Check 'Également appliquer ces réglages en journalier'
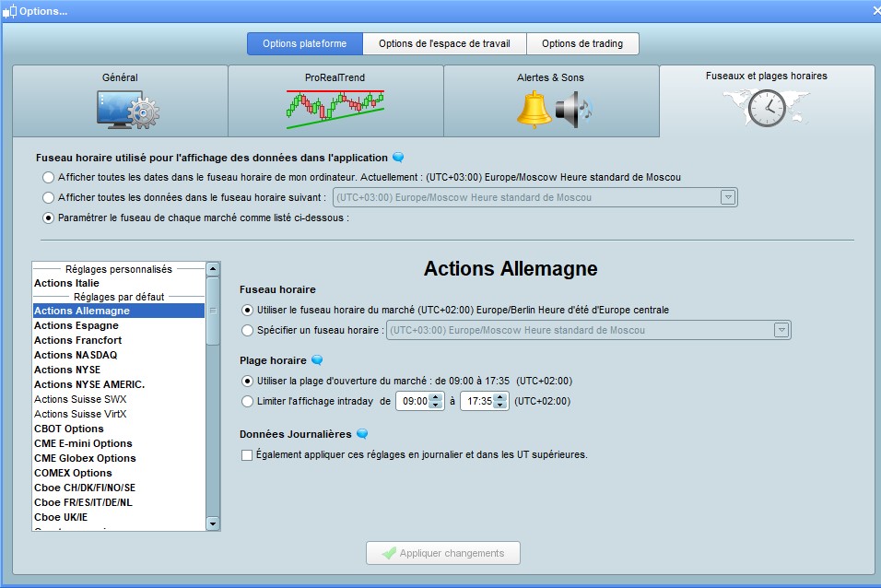The width and height of the screenshot is (881, 588). click(x=247, y=454)
